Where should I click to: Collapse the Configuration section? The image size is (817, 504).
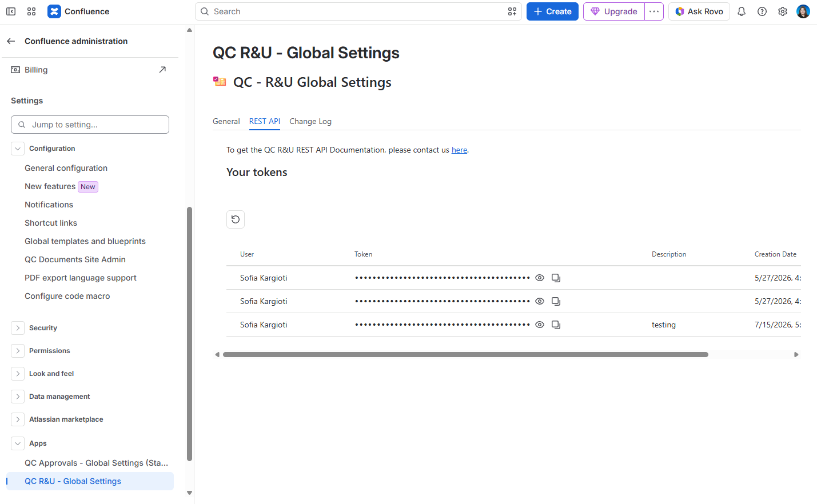point(18,149)
